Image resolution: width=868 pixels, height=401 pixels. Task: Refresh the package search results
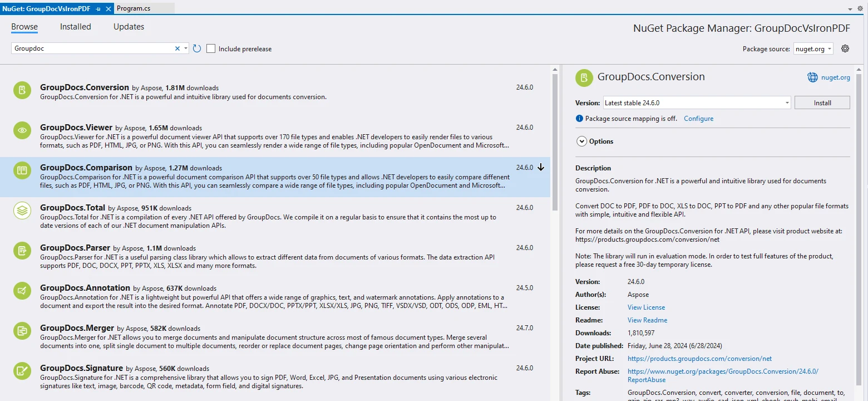[x=197, y=48]
